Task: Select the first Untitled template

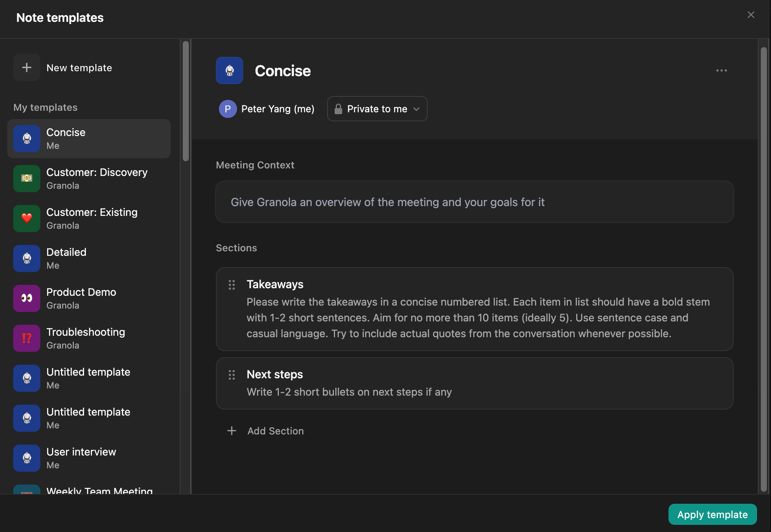Action: pos(89,378)
